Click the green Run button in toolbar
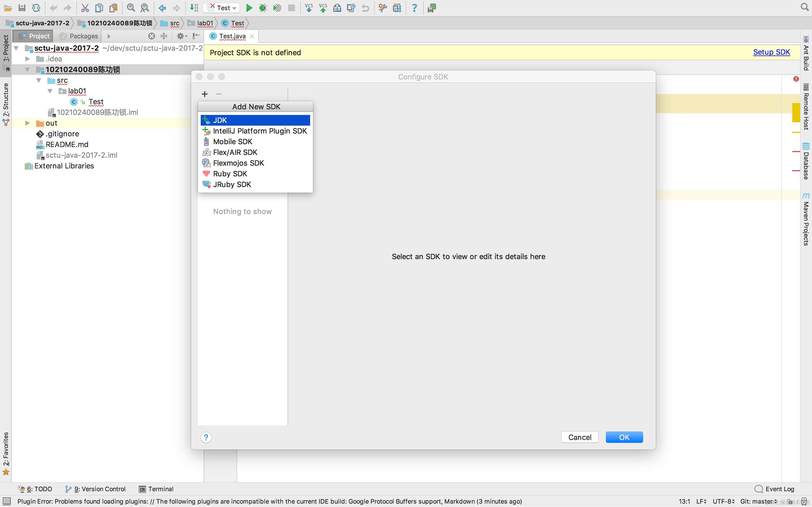 [x=249, y=8]
